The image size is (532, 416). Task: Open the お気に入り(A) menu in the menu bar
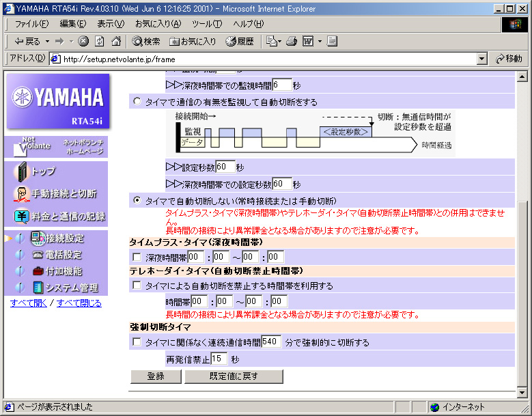[x=158, y=24]
